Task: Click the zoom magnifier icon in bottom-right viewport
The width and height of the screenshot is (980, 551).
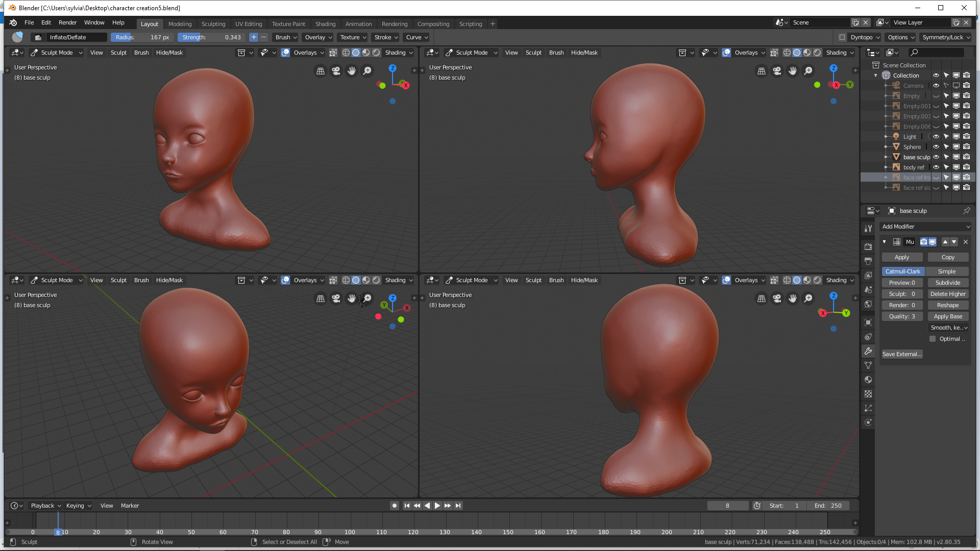Action: [808, 298]
